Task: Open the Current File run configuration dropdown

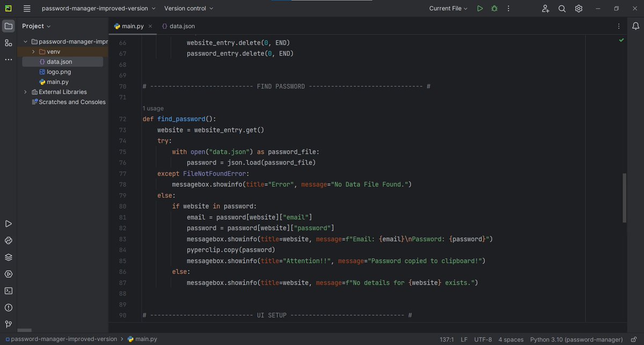Action: click(x=448, y=9)
